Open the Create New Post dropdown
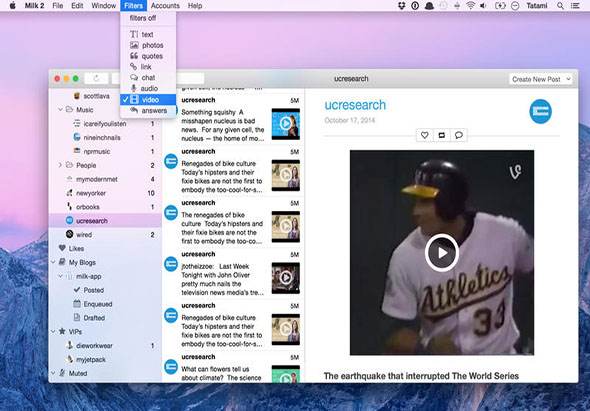 point(540,79)
